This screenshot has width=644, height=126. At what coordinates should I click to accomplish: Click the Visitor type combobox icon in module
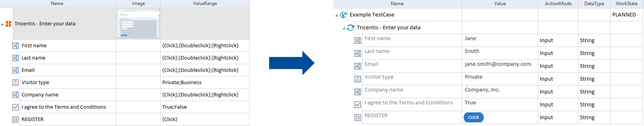(15, 83)
